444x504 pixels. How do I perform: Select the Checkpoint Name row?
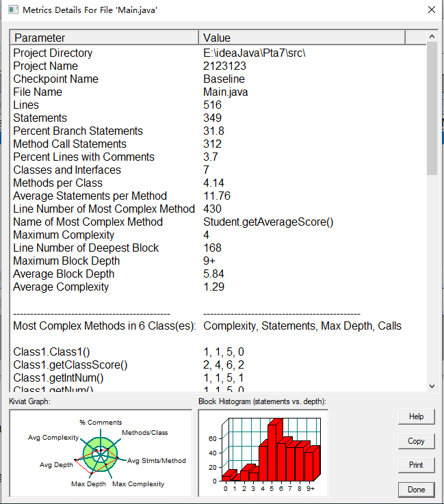tap(218, 79)
